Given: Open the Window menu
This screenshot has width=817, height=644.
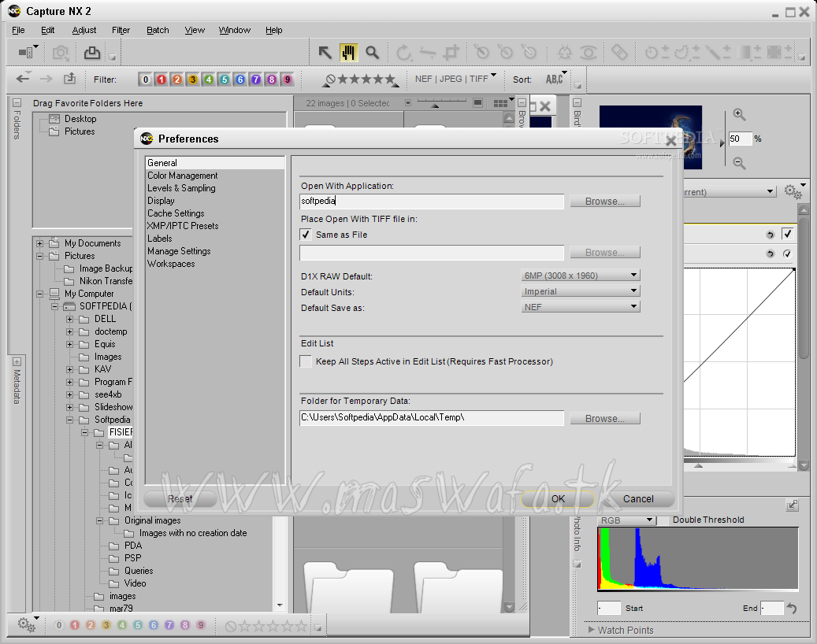Looking at the screenshot, I should click(235, 30).
